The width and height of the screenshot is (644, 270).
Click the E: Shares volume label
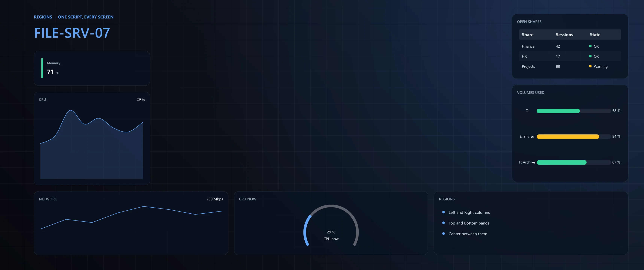(527, 136)
